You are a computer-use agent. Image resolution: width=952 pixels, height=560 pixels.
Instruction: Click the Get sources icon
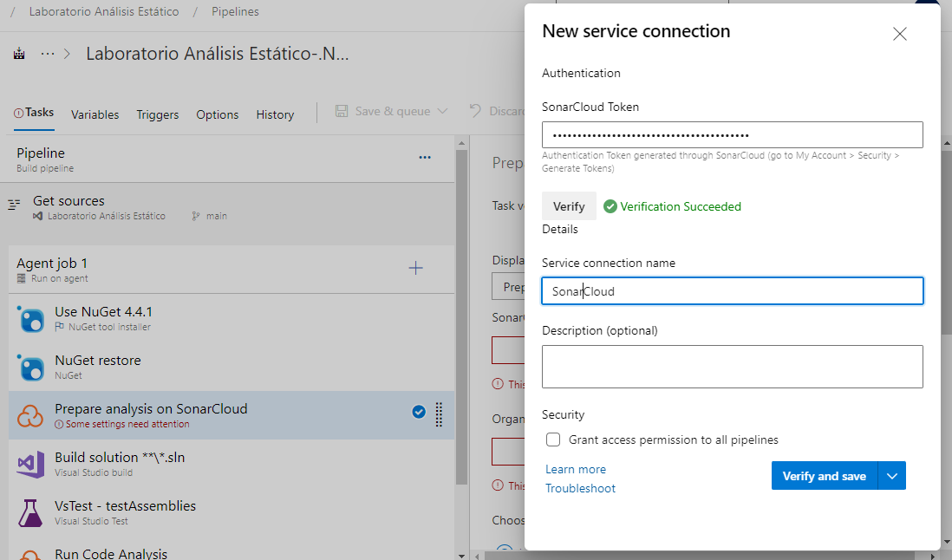click(x=14, y=205)
